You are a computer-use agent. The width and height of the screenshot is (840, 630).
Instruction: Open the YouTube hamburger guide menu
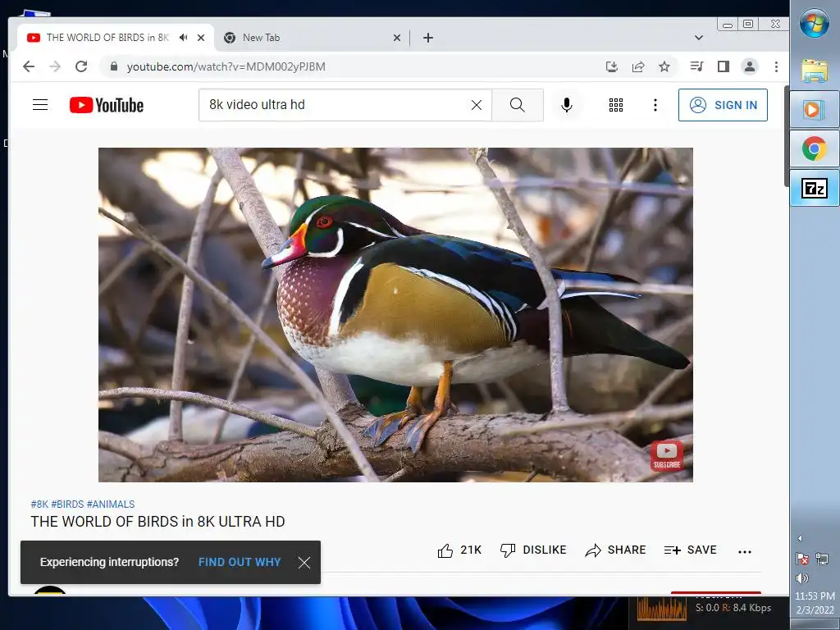click(40, 104)
